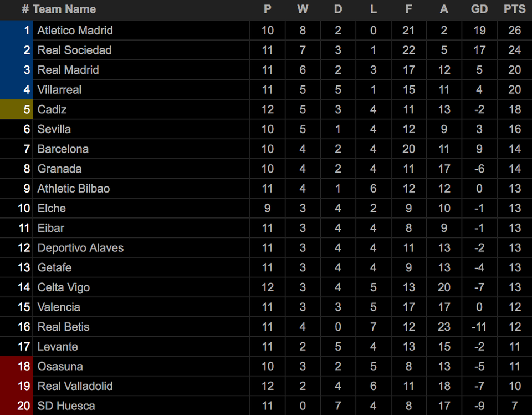The width and height of the screenshot is (532, 415).
Task: Click Athletic Bilbao team name
Action: pos(74,189)
